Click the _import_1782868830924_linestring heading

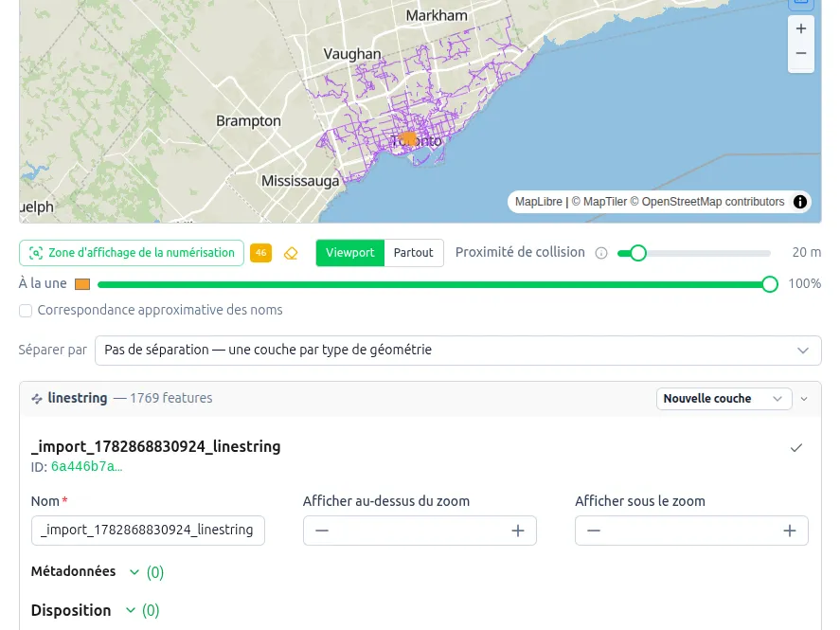point(156,447)
